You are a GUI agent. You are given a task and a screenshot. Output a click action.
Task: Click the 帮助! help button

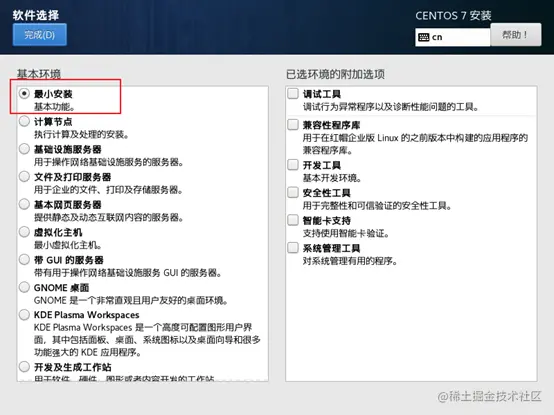click(515, 35)
